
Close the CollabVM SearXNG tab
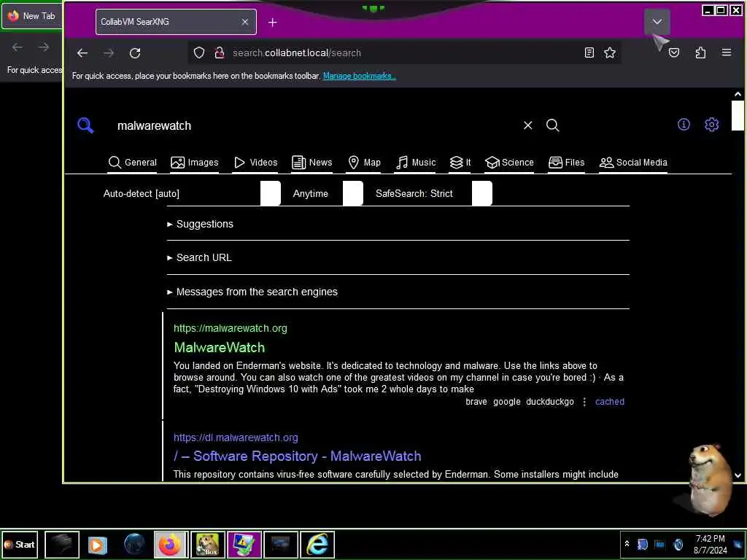(x=245, y=22)
